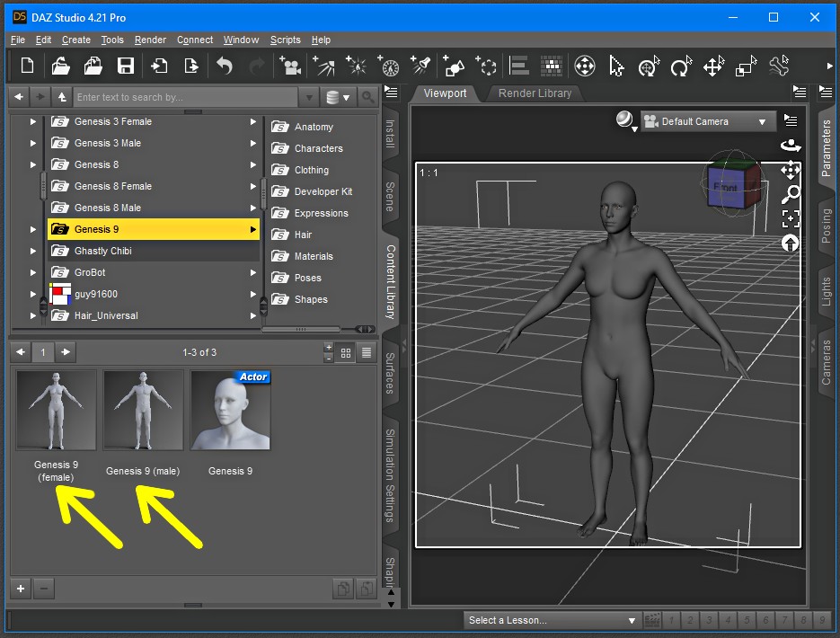This screenshot has width=840, height=638.
Task: Open the Select a Lesson dropdown
Action: (552, 620)
